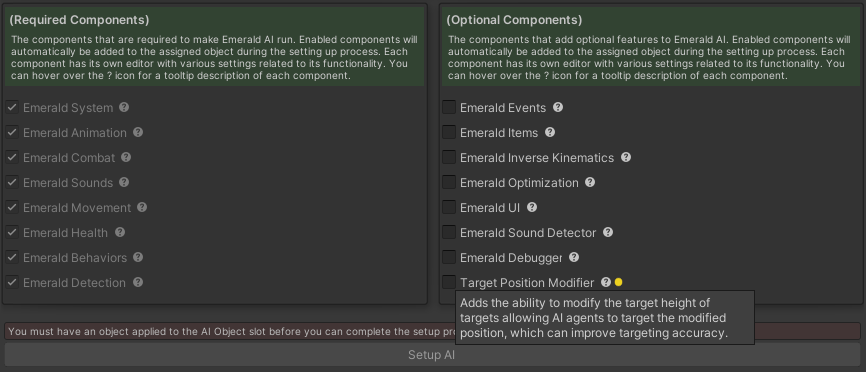This screenshot has width=866, height=372.
Task: Click the AI Object slot warning message
Action: click(431, 331)
